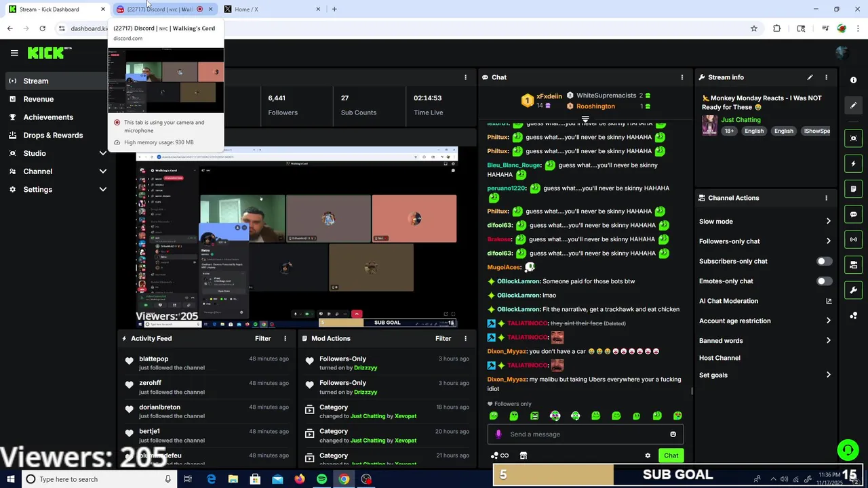Open Channel Actions panel options menu
868x488 pixels.
(826, 198)
